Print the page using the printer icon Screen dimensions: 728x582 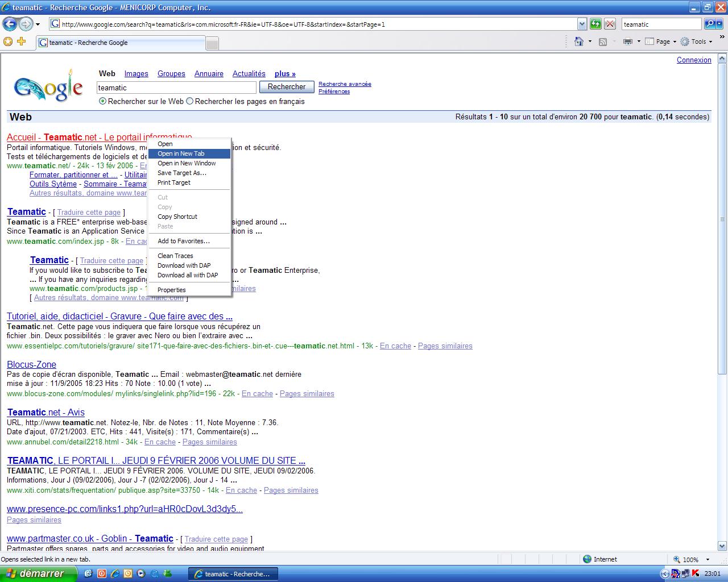[628, 41]
